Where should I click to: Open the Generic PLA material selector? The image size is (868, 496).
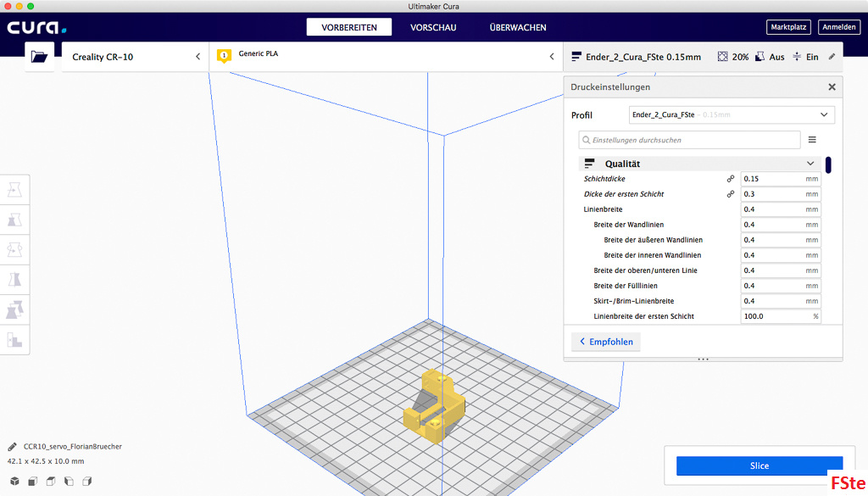pyautogui.click(x=386, y=57)
